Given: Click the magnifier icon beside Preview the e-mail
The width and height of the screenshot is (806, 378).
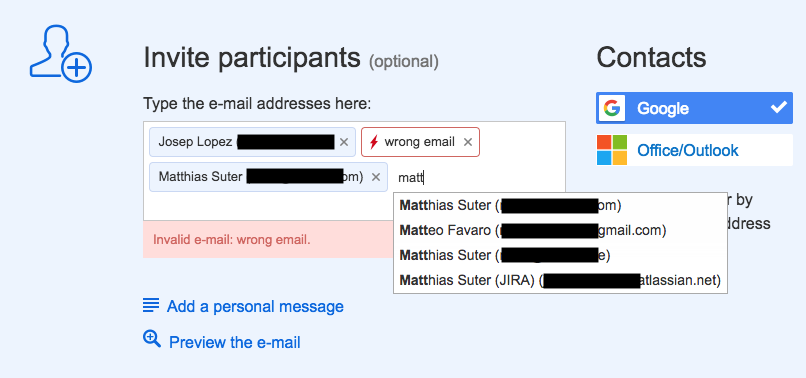Looking at the screenshot, I should (152, 339).
